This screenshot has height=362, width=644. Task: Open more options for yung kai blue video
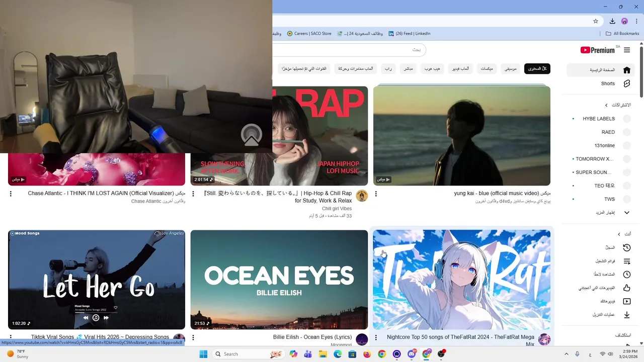click(376, 194)
